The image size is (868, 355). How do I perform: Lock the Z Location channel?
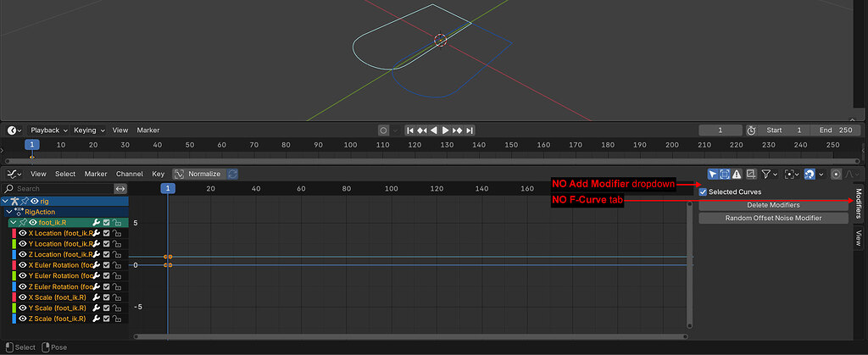tap(117, 254)
